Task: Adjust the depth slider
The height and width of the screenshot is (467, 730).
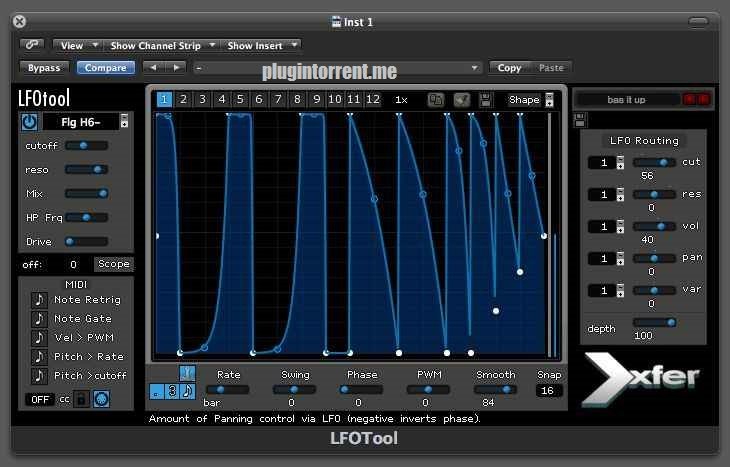Action: click(x=655, y=322)
